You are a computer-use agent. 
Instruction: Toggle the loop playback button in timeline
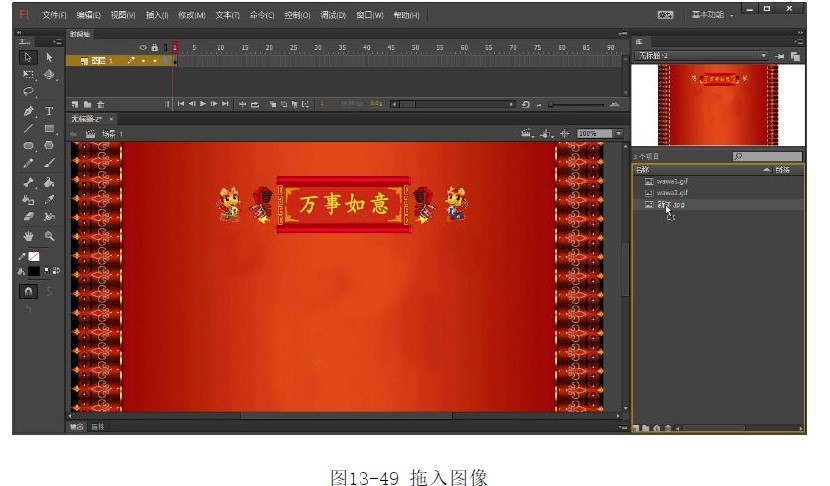click(x=256, y=104)
